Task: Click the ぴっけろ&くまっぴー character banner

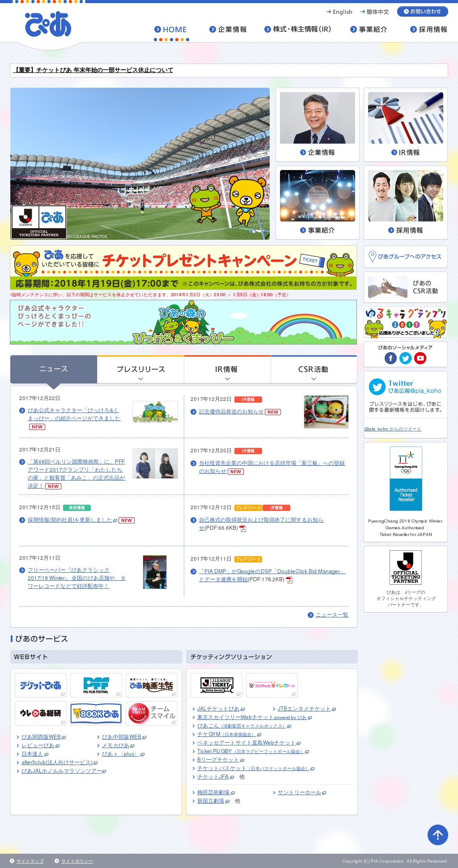Action: point(183,322)
